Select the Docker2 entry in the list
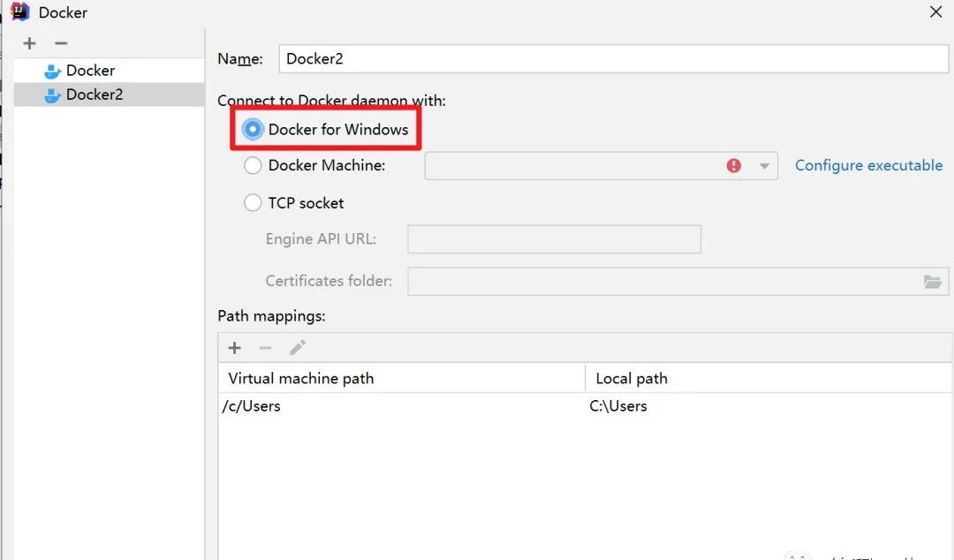The height and width of the screenshot is (560, 954). (109, 95)
